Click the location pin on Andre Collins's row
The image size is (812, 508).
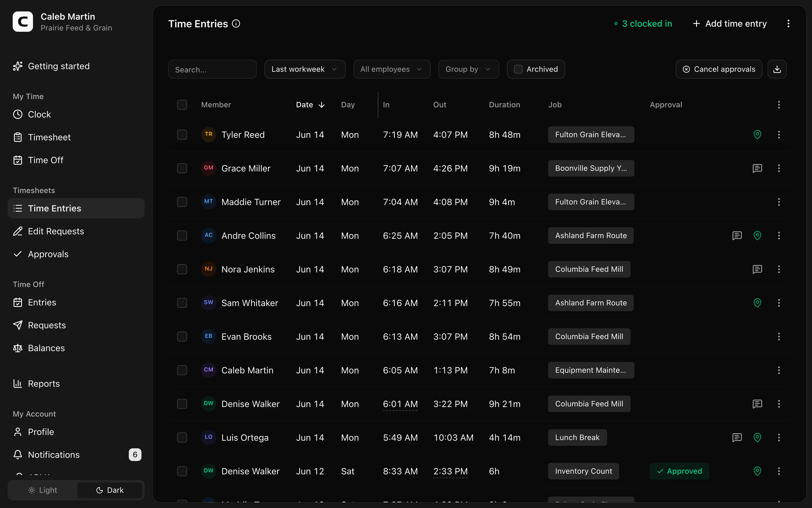(x=757, y=236)
